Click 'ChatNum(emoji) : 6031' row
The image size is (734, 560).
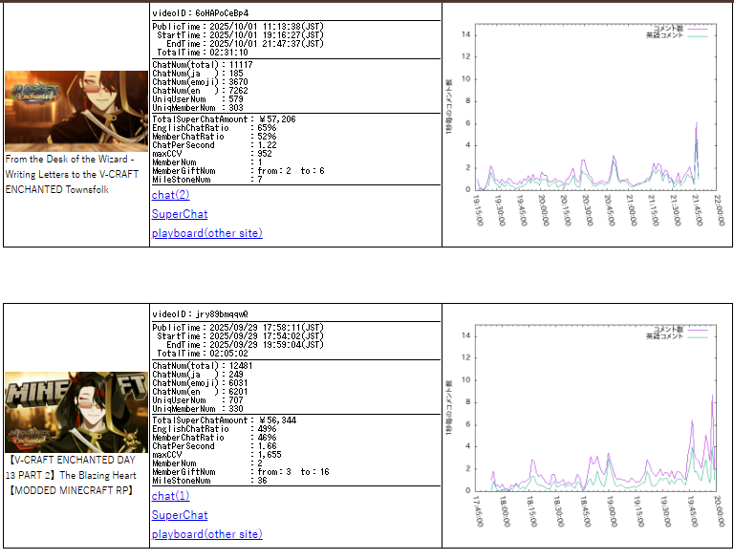(x=200, y=383)
